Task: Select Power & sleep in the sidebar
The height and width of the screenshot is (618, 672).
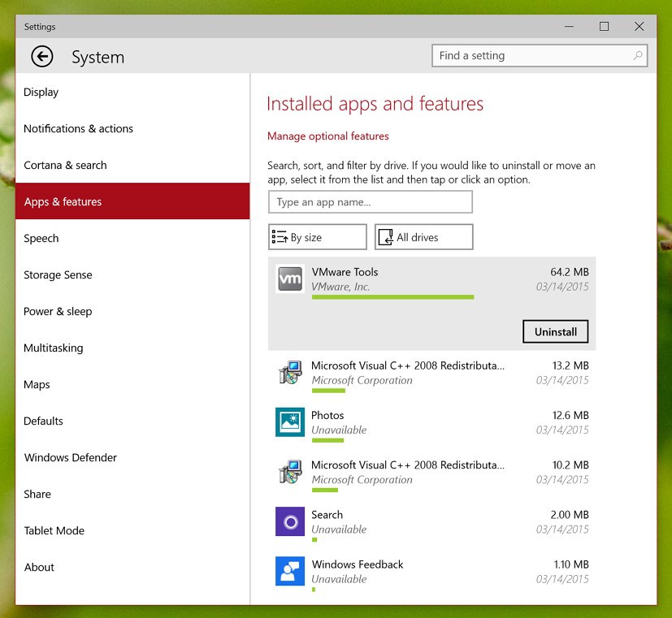Action: pos(132,311)
